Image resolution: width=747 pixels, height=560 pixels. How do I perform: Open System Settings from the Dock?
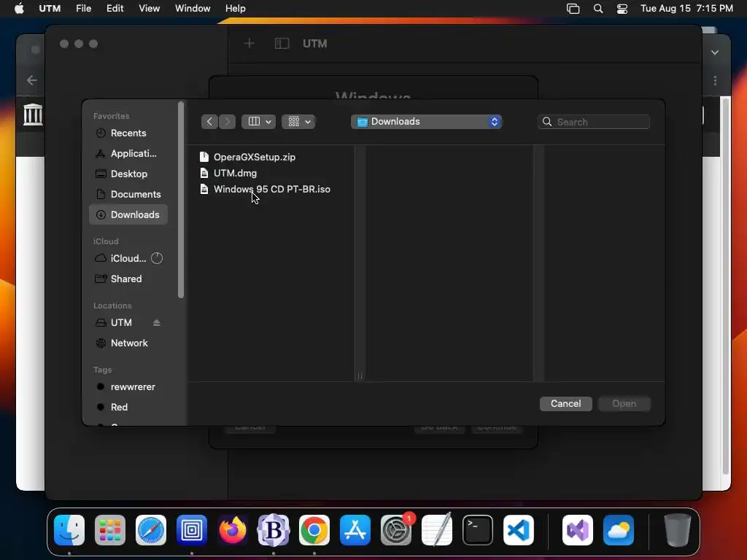(396, 530)
